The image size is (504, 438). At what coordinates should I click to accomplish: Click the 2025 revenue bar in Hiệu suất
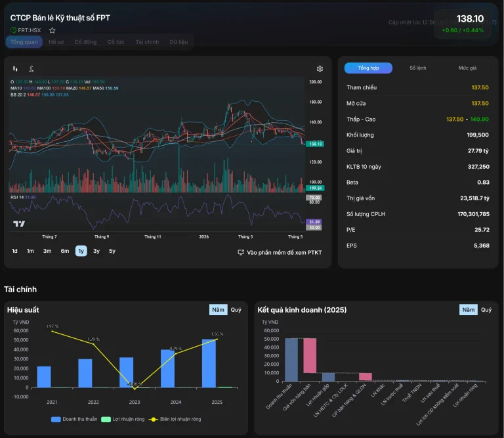point(209,363)
